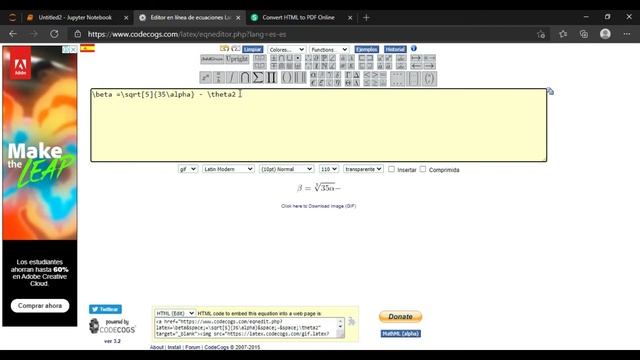Open browser settings ellipsis menu

coord(627,34)
